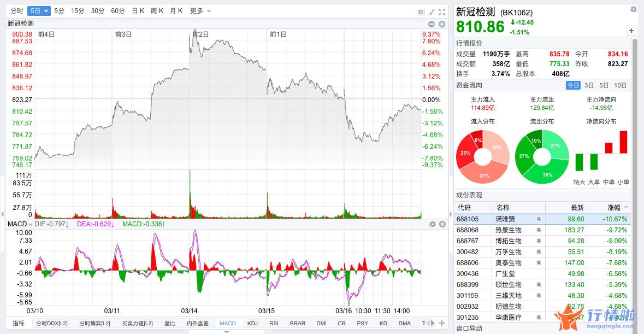
Task: Select the 15分 interval
Action: [78, 11]
